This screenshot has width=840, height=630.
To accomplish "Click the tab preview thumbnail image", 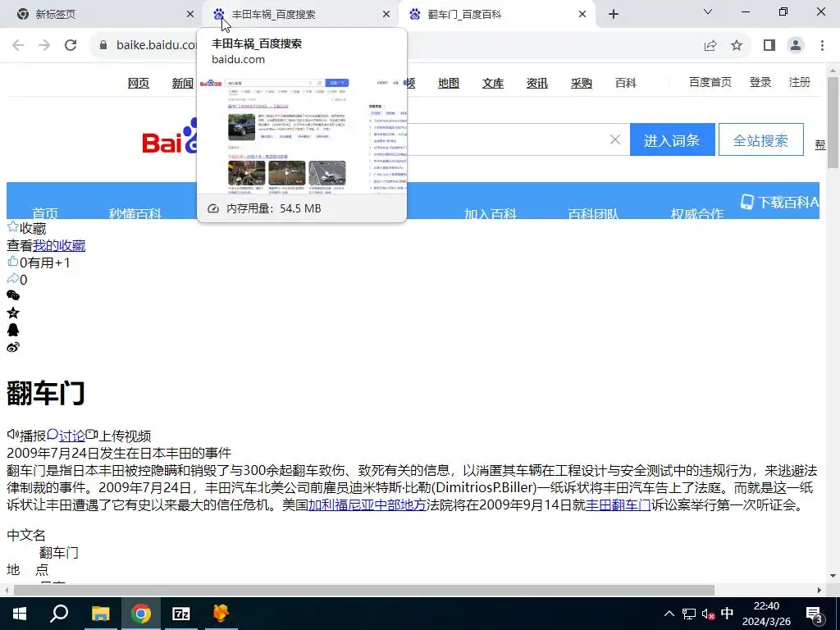I will click(x=302, y=135).
